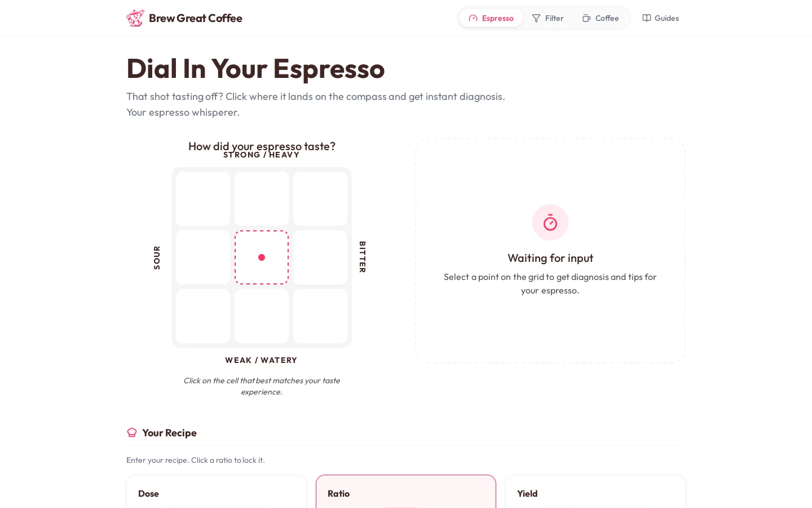
Task: Pick the weak/watery cell with neutral sour-bitter balance
Action: 262,316
